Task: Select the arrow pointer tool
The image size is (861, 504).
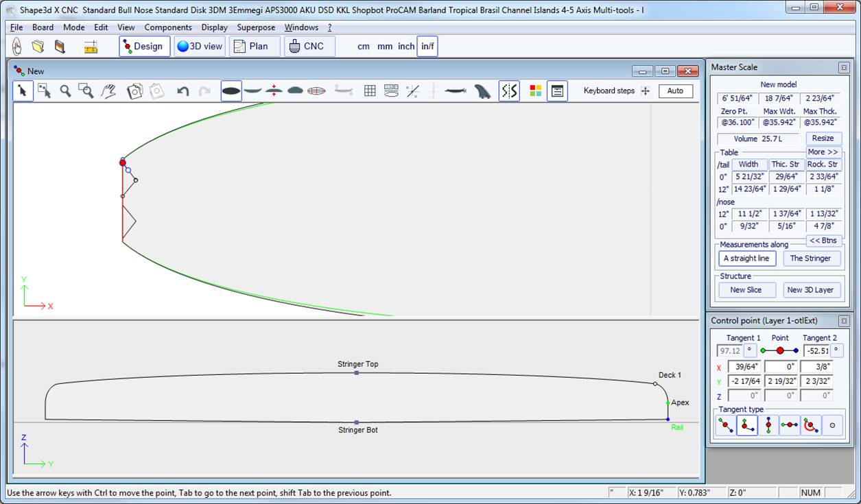Action: (x=23, y=91)
